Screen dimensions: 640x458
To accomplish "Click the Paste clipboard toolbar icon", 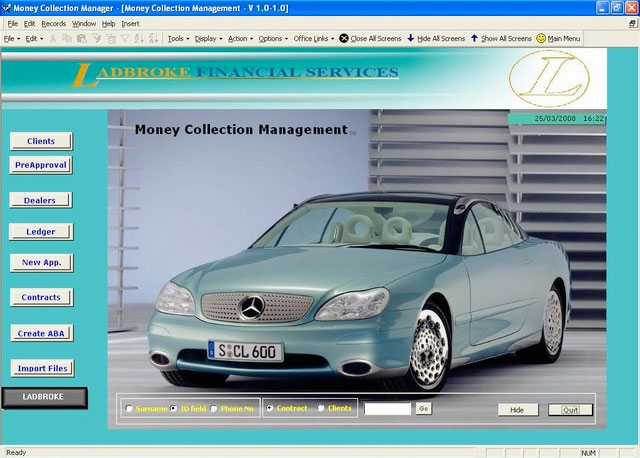I will pos(82,39).
